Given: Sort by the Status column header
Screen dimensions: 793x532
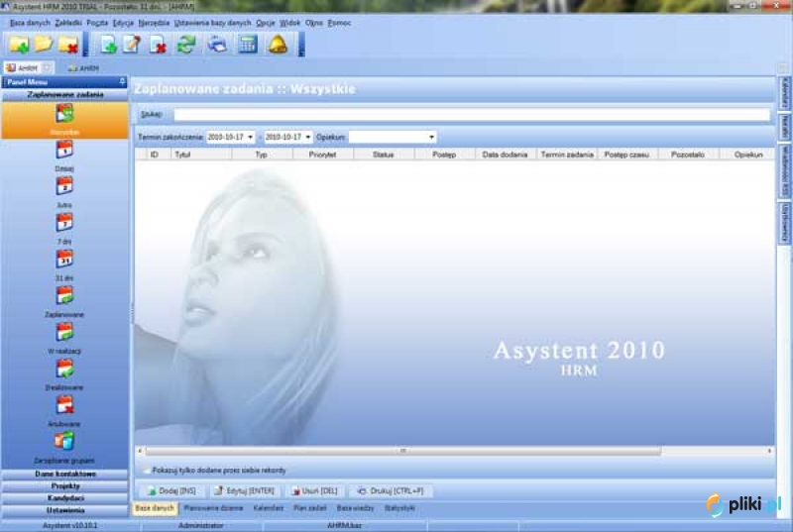Looking at the screenshot, I should pos(384,155).
